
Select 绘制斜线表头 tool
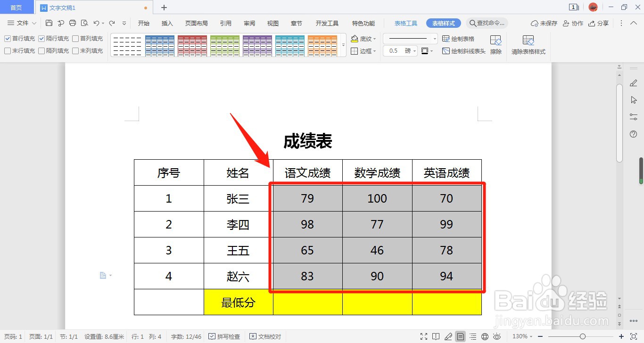pyautogui.click(x=463, y=51)
